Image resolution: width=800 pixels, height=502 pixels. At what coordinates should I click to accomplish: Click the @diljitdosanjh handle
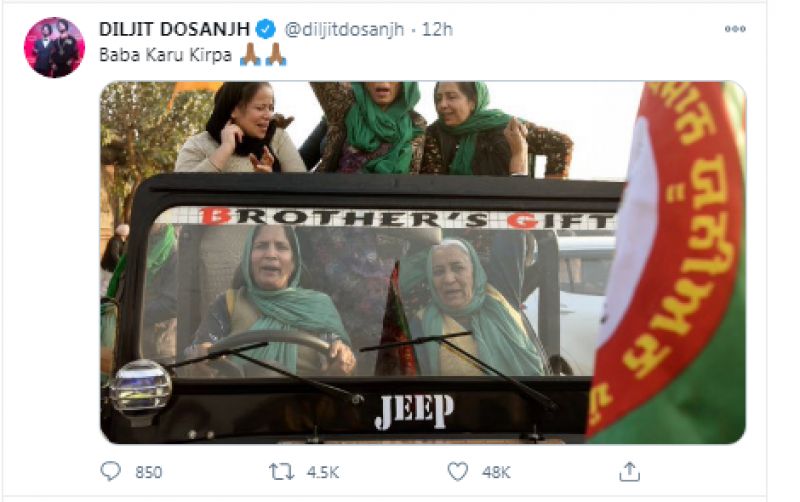(344, 30)
